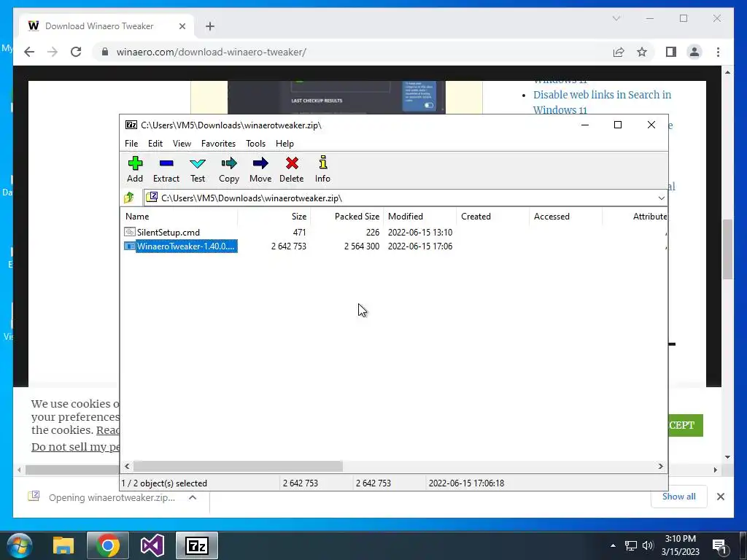Click 7-Zip horizontal scrollbar left arrow
Image resolution: width=747 pixels, height=560 pixels.
(x=127, y=466)
